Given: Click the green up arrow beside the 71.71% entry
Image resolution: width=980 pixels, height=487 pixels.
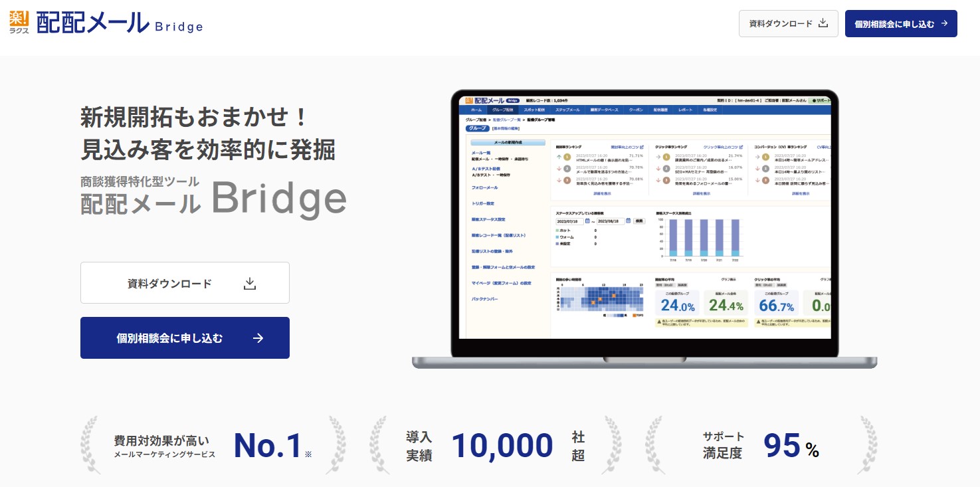Looking at the screenshot, I should click(x=559, y=157).
